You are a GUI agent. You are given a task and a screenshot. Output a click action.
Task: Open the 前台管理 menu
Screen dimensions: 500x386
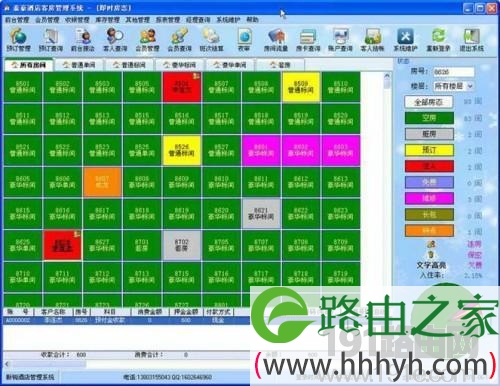17,20
